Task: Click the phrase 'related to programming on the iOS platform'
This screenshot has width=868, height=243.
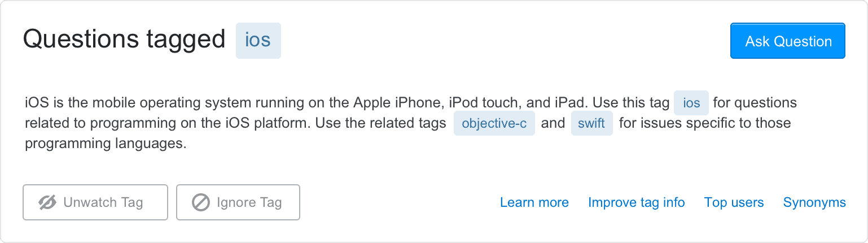Action: (x=168, y=123)
